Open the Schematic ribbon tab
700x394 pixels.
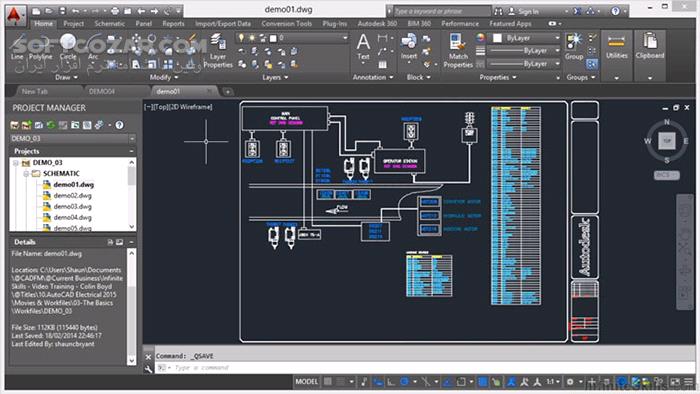tap(110, 24)
